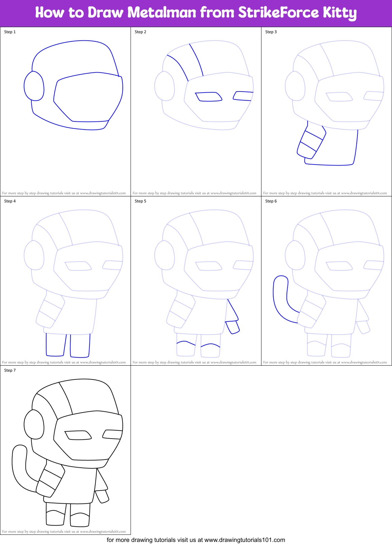Click the Step 5 right arm drawing
This screenshot has height=545, width=392.
(x=232, y=316)
